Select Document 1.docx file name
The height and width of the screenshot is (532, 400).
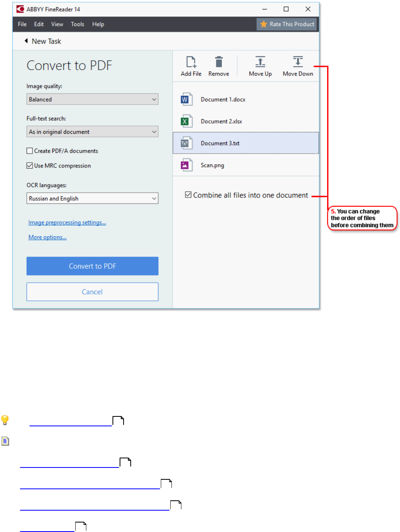[x=223, y=99]
